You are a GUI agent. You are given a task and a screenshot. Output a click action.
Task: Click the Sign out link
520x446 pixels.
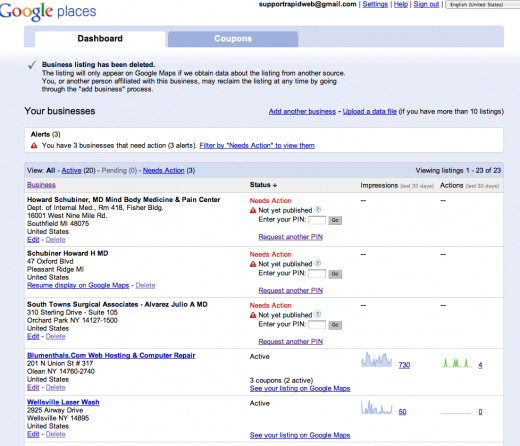pos(426,4)
